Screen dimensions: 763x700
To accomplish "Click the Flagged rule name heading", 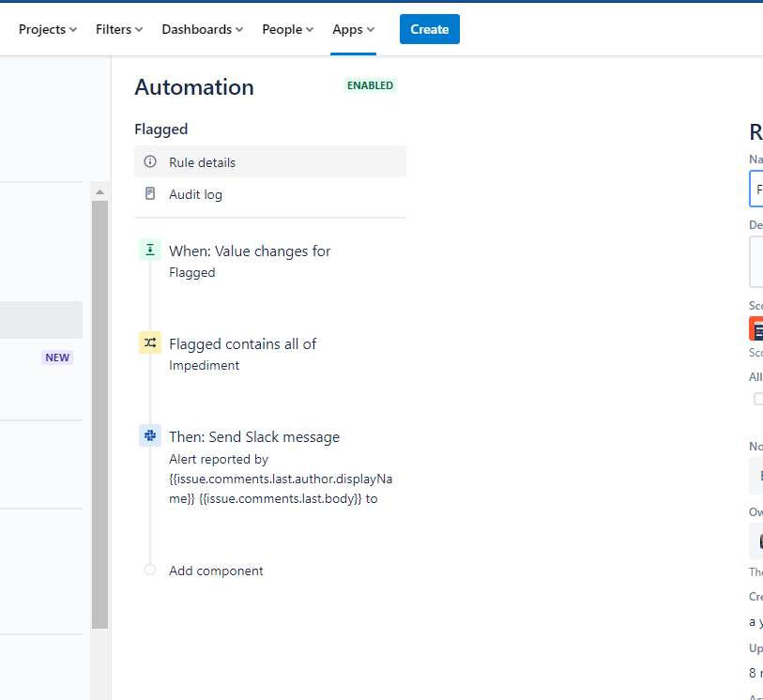I will 161,129.
